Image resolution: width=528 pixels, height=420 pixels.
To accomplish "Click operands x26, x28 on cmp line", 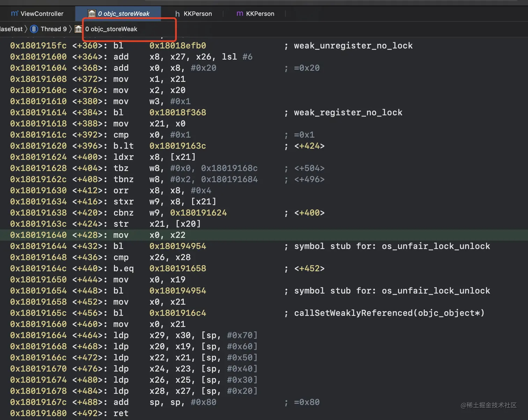I will 170,257.
